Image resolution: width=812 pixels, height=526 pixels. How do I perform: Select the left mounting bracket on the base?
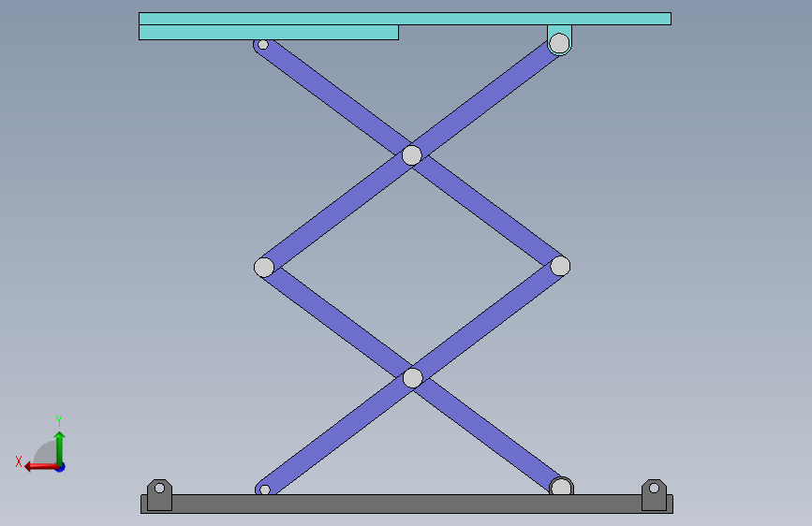159,501
